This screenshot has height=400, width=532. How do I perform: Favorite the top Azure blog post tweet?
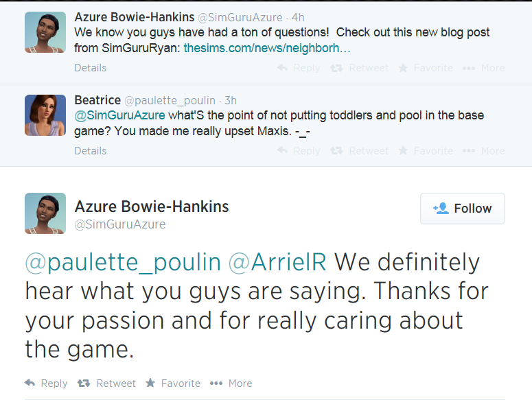[x=403, y=68]
